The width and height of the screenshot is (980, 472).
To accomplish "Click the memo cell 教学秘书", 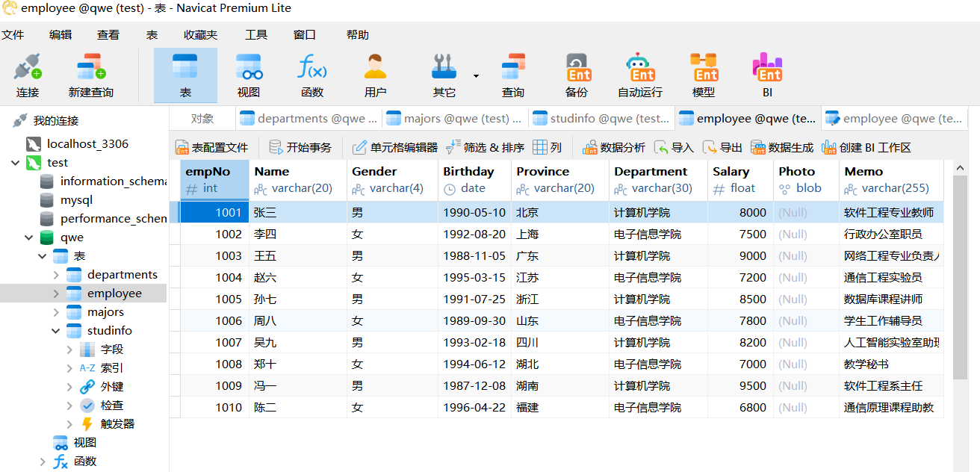I will pos(891,364).
